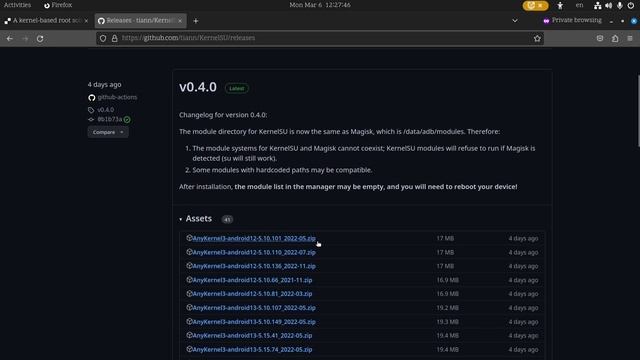Click the forward navigation arrow

pyautogui.click(x=25, y=38)
